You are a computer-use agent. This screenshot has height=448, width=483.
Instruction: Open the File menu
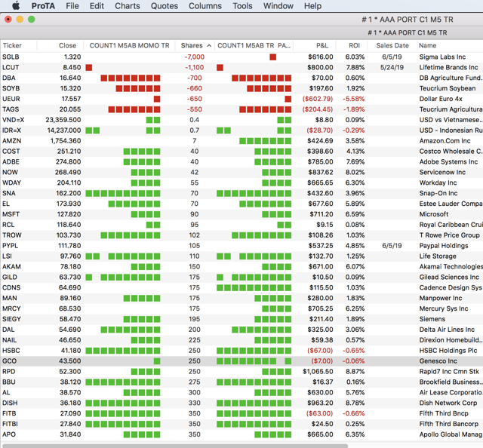coord(72,6)
